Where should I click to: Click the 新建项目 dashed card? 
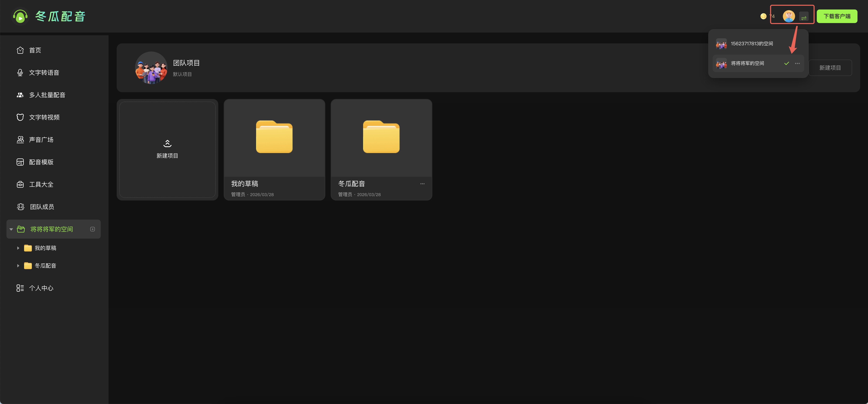pos(167,149)
